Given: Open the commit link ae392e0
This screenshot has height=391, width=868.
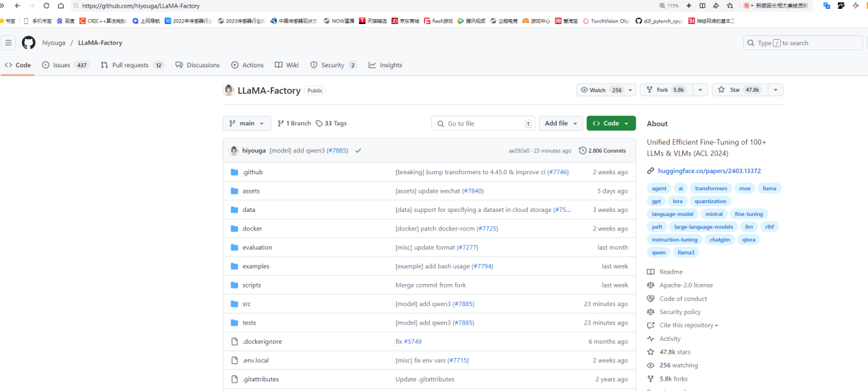Looking at the screenshot, I should (519, 150).
